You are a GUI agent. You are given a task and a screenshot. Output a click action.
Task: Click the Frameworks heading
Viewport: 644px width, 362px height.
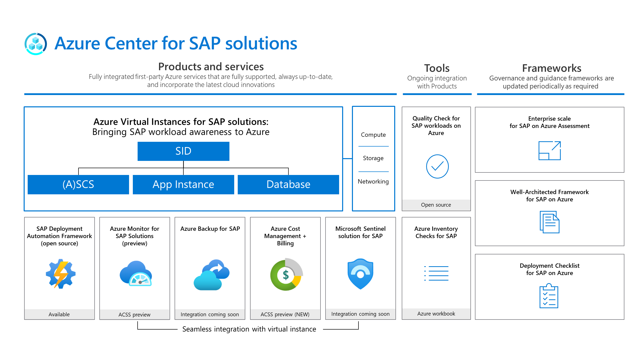point(551,68)
